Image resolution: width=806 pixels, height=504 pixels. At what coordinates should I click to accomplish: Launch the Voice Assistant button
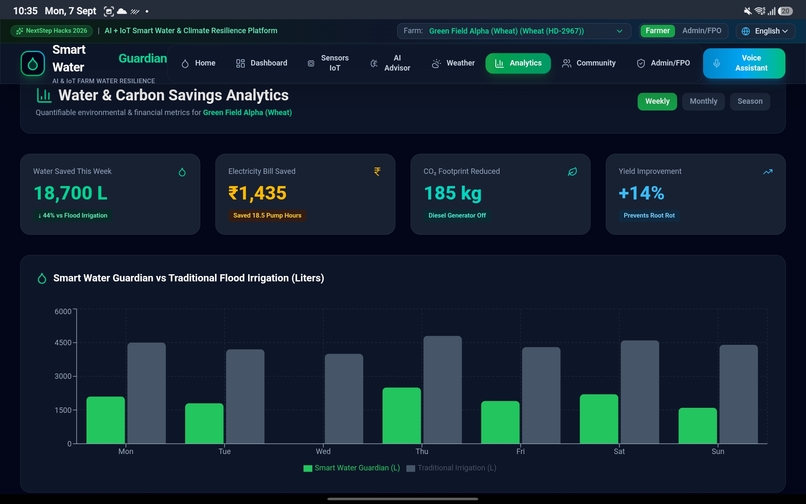point(744,63)
